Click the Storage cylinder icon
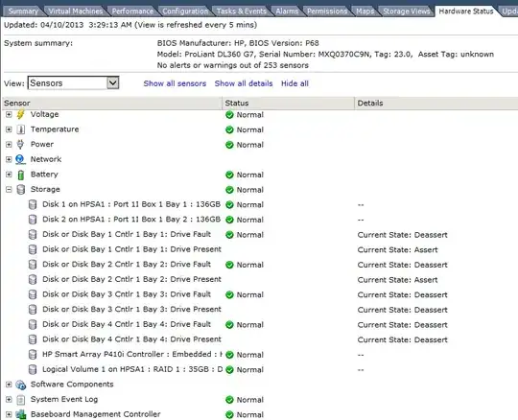The width and height of the screenshot is (518, 420). (x=20, y=190)
